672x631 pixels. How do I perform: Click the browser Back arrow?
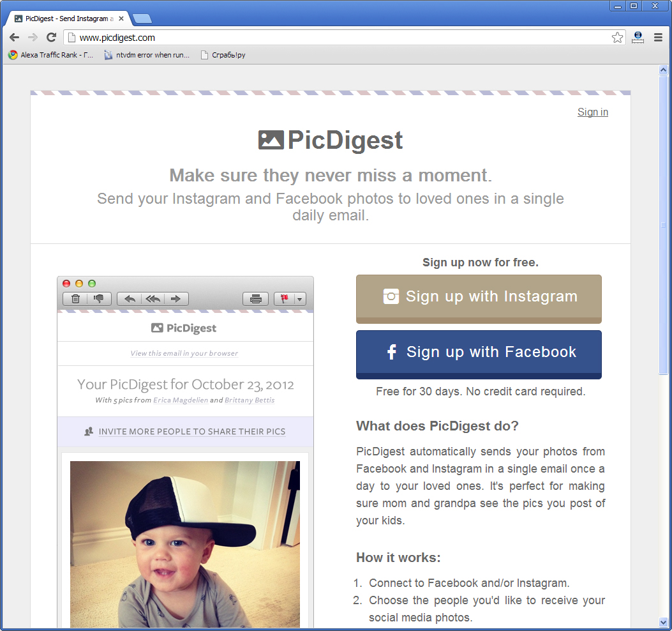click(14, 37)
